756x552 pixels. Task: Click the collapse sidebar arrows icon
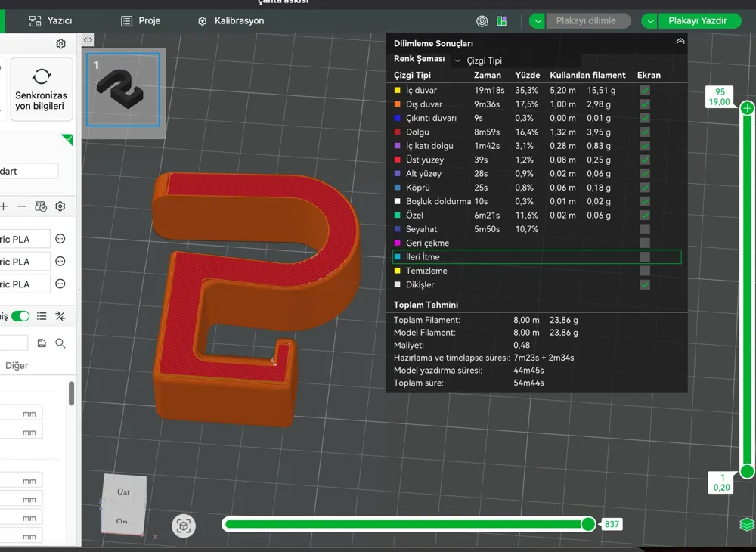click(88, 40)
